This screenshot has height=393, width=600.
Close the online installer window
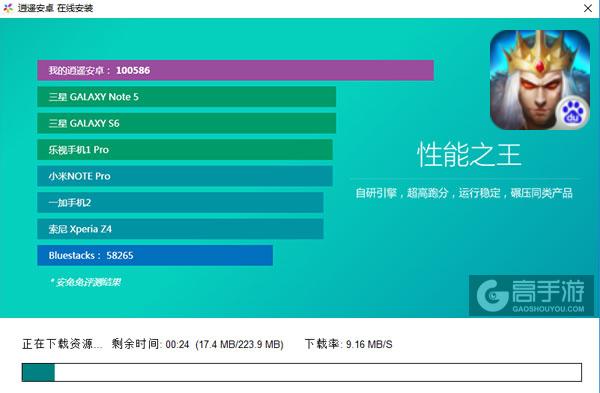tap(588, 8)
